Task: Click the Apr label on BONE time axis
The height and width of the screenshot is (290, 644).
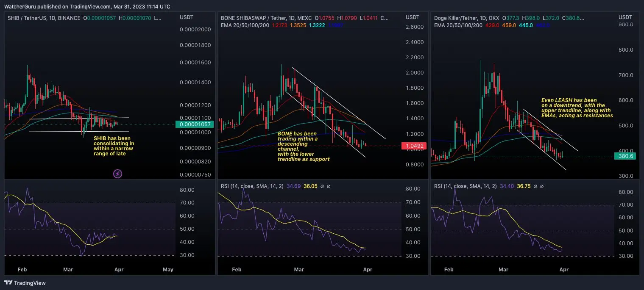Action: point(368,269)
